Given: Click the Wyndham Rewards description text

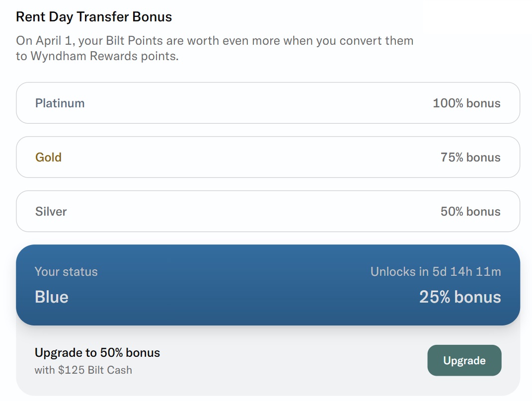Looking at the screenshot, I should tap(215, 48).
